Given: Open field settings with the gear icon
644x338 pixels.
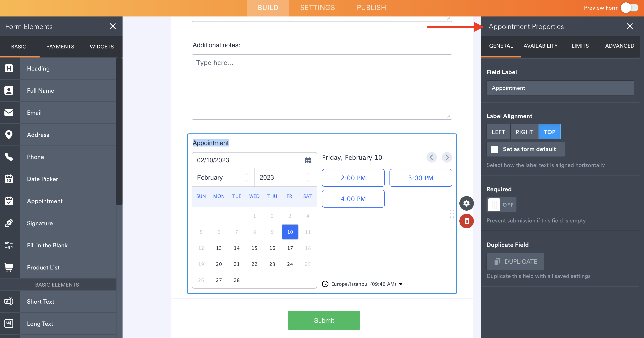Looking at the screenshot, I should coord(466,203).
